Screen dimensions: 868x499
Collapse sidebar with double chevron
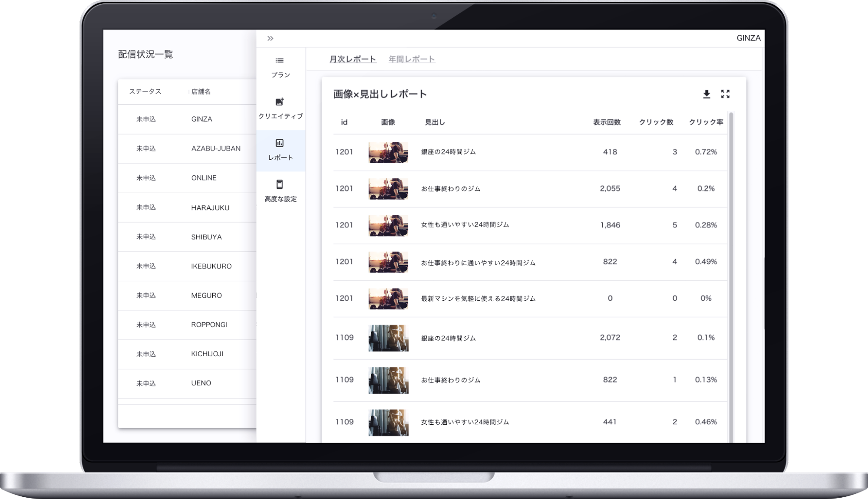pyautogui.click(x=270, y=38)
